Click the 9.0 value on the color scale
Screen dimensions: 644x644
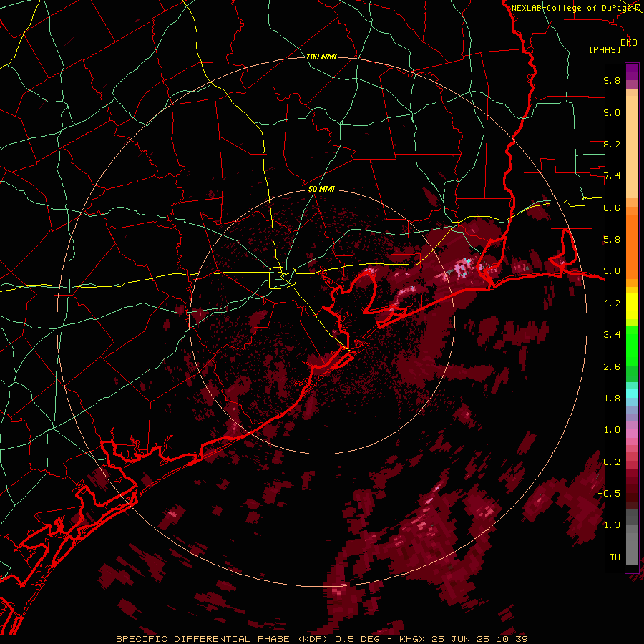[x=612, y=112]
